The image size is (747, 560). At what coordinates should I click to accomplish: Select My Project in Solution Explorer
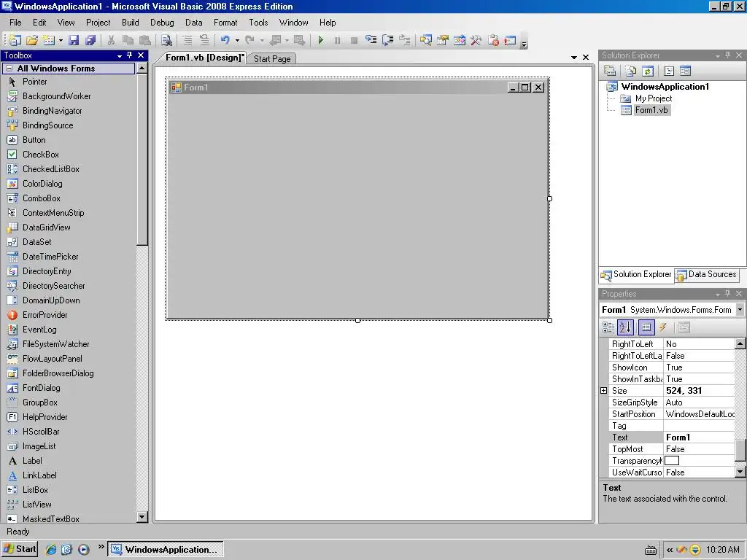coord(653,98)
